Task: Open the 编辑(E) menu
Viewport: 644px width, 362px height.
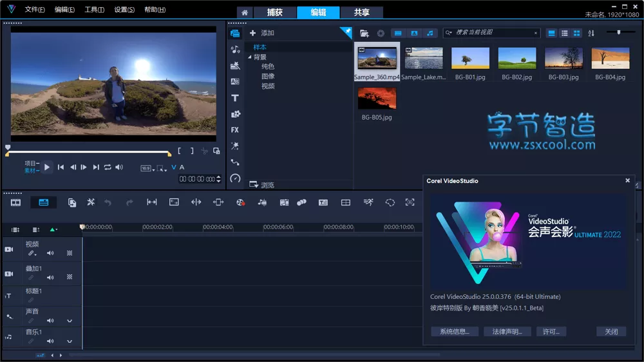Action: click(x=64, y=10)
